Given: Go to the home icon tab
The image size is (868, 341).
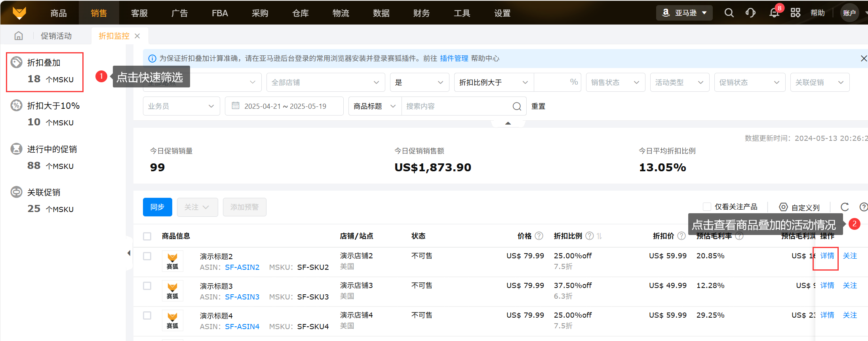Looking at the screenshot, I should 19,36.
